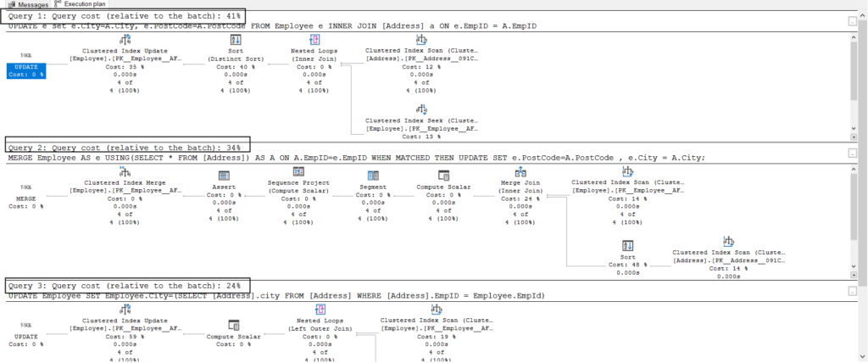The image size is (868, 363).
Task: Select the Sequence Project operator icon
Action: tap(298, 173)
